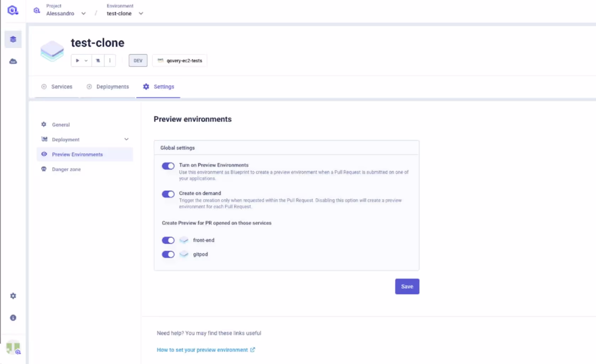Expand the Deployment section in settings sidebar
The height and width of the screenshot is (364, 596).
(126, 139)
